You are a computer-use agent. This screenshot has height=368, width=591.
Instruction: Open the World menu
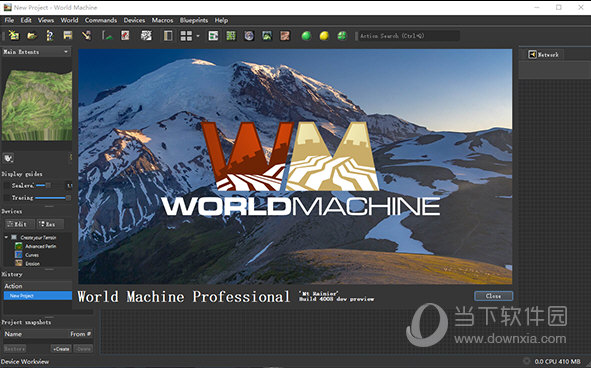click(69, 20)
